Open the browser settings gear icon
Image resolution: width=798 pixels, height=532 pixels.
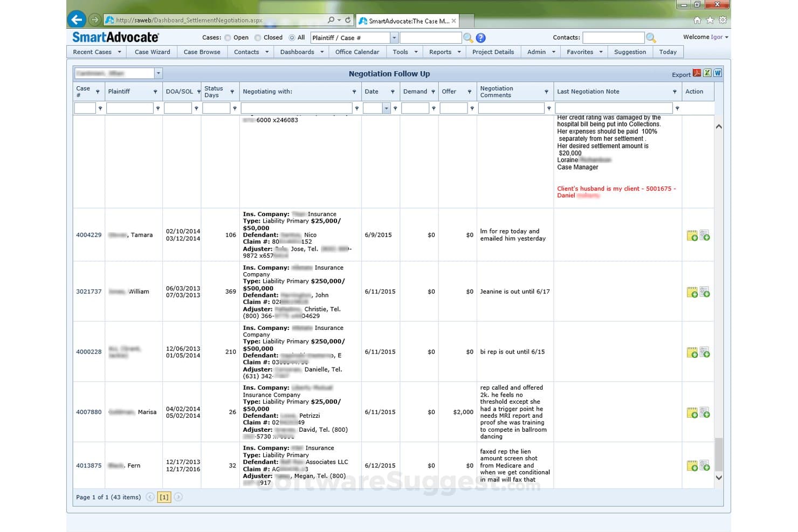pos(723,20)
